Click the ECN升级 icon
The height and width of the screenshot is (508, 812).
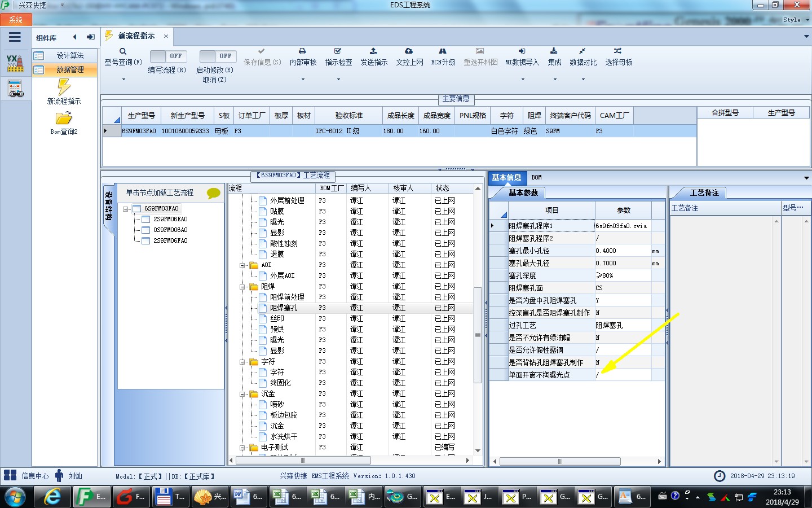point(443,51)
